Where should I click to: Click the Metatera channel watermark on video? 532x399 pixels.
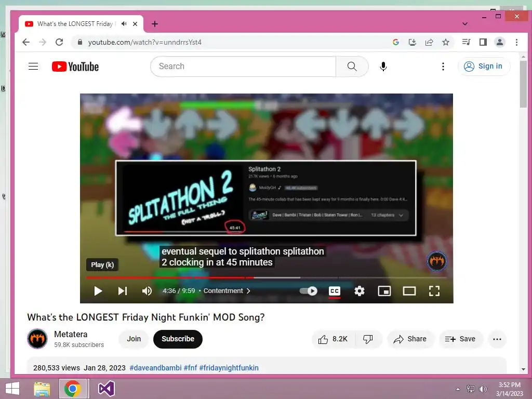(x=436, y=261)
